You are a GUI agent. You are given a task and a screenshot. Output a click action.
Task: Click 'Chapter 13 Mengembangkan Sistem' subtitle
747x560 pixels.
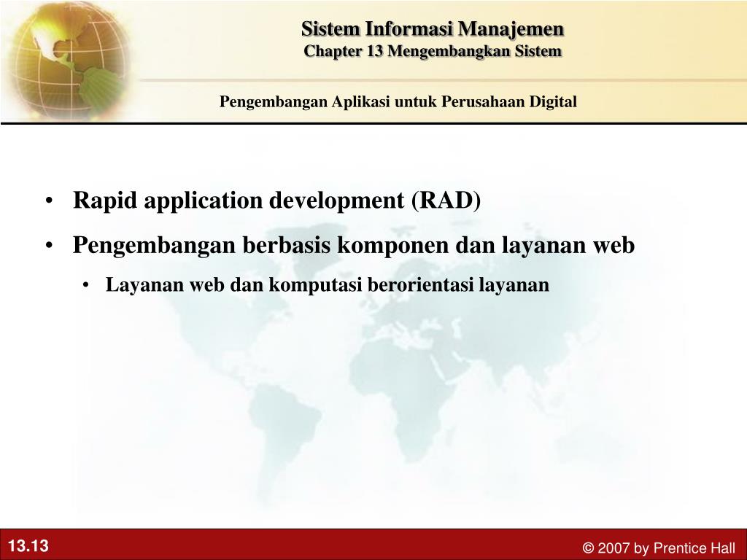click(x=433, y=51)
